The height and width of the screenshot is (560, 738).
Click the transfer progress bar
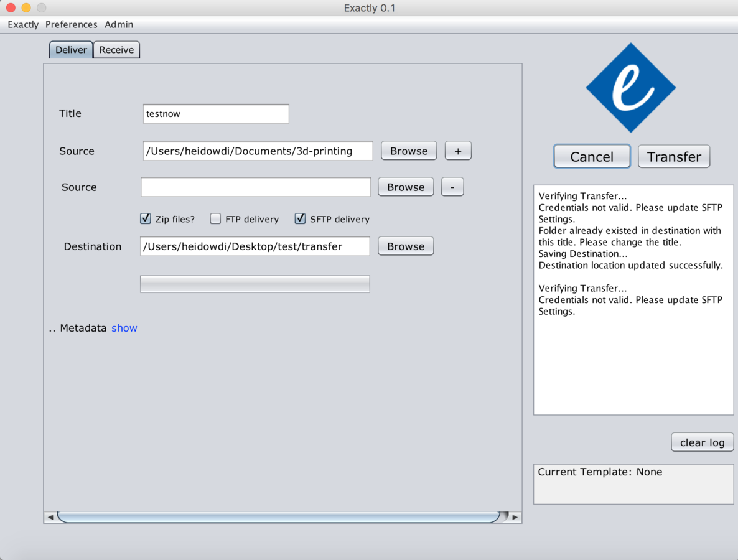pyautogui.click(x=255, y=284)
